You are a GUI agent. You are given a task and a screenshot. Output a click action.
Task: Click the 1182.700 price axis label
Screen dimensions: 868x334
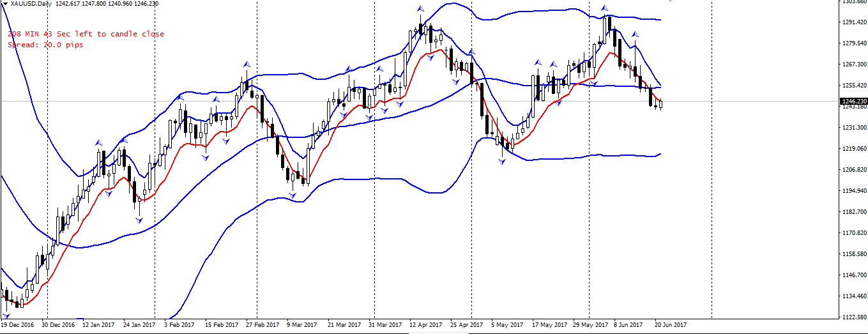[854, 212]
